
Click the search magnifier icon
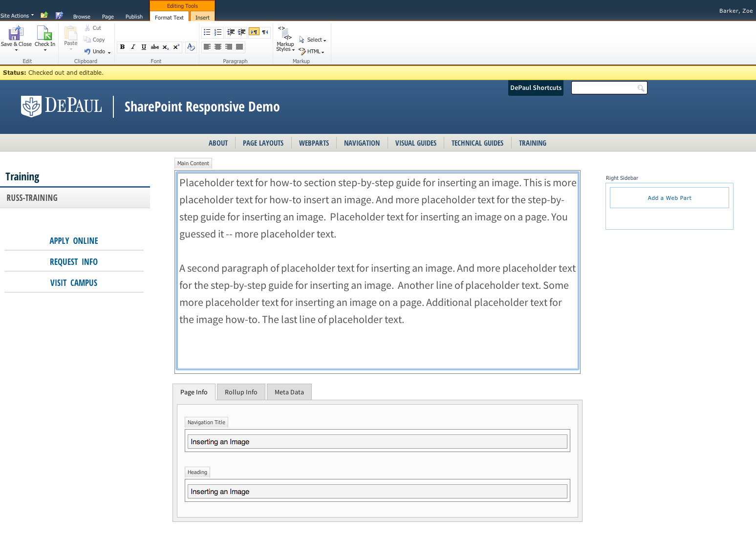pyautogui.click(x=641, y=88)
